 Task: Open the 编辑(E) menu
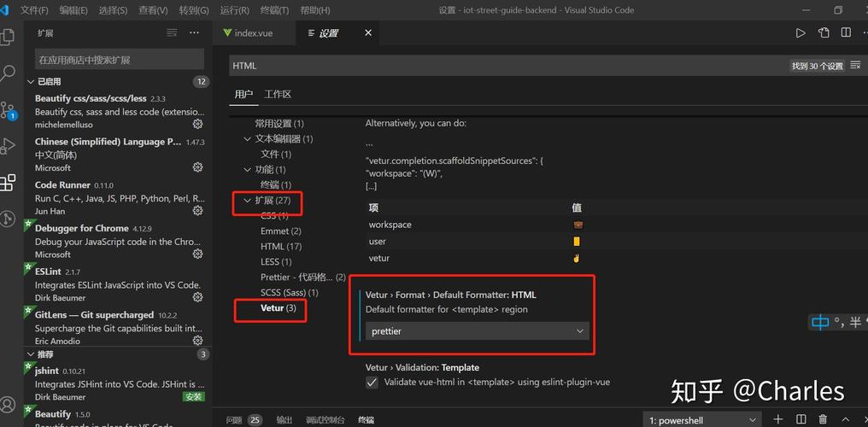tap(73, 10)
